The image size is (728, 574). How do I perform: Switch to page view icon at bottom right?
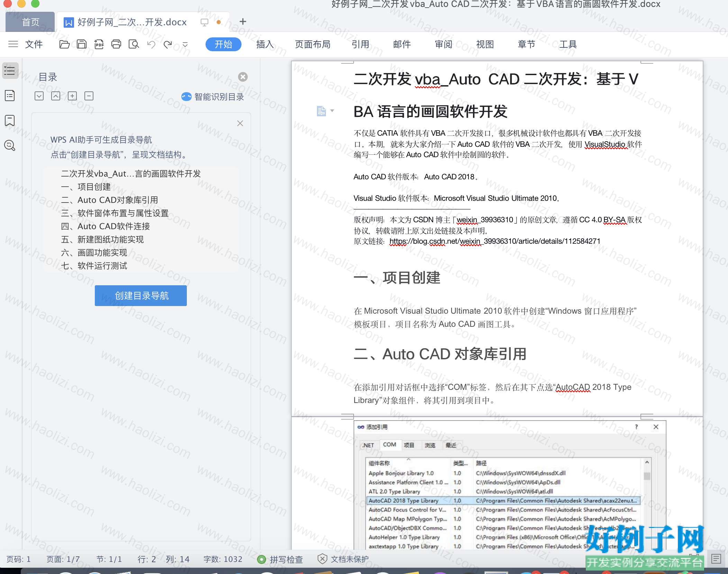(x=716, y=558)
